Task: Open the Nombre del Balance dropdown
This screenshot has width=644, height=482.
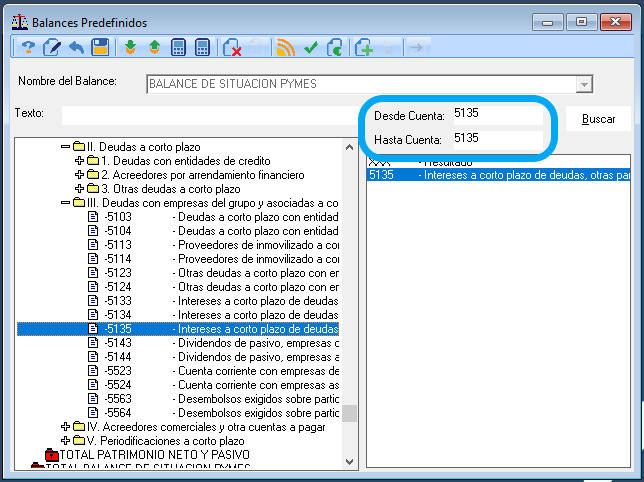Action: coord(584,85)
